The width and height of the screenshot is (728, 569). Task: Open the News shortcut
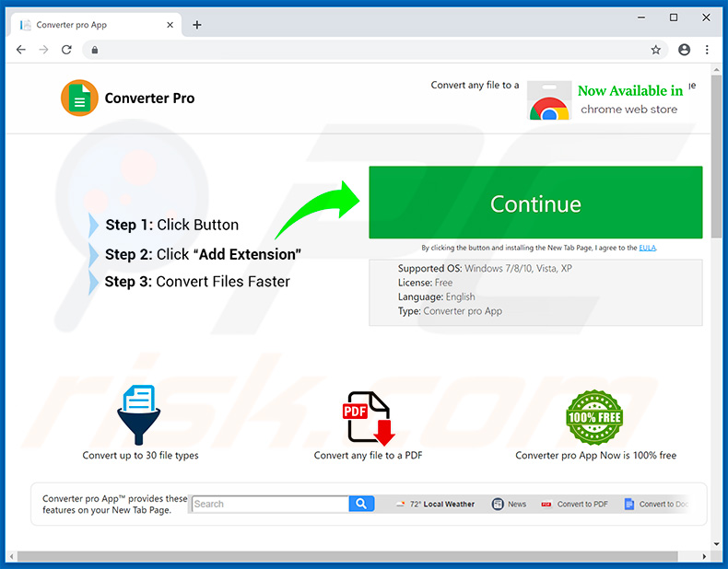(x=509, y=504)
